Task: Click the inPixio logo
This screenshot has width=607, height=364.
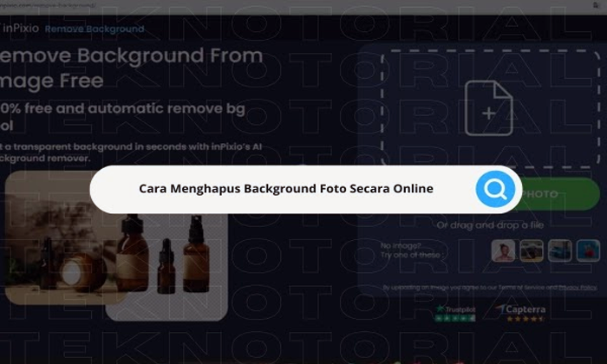Action: coord(19,29)
